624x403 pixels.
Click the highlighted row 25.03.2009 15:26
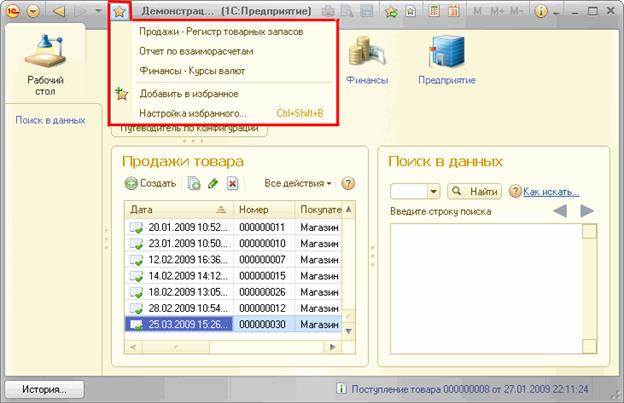point(233,324)
